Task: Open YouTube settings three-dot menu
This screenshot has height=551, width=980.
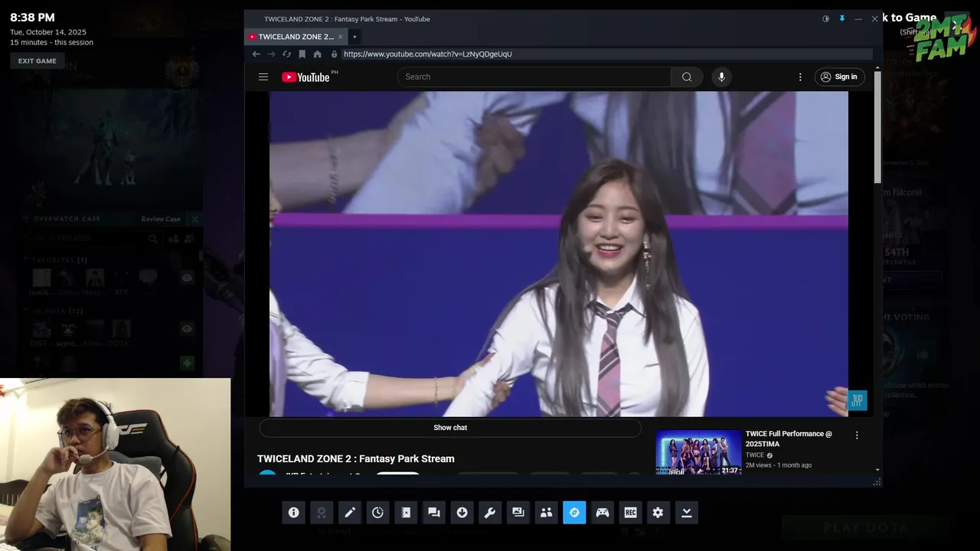Action: point(800,77)
